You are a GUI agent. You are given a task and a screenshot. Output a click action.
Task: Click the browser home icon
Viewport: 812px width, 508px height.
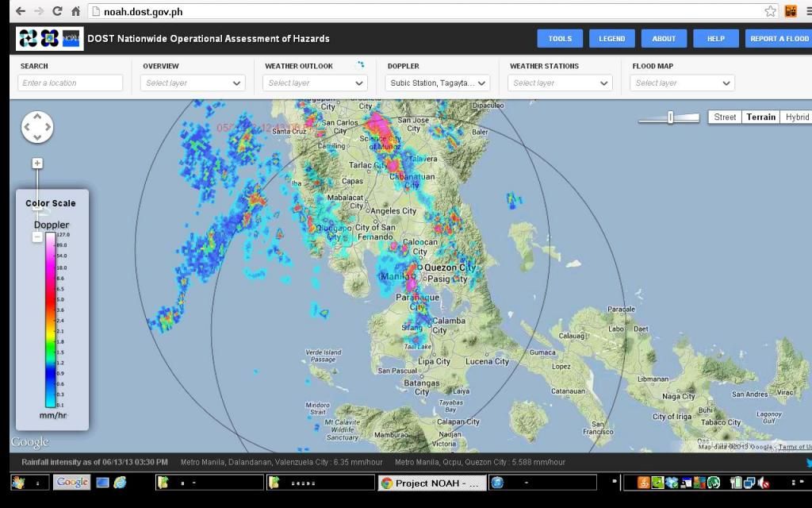(x=75, y=11)
